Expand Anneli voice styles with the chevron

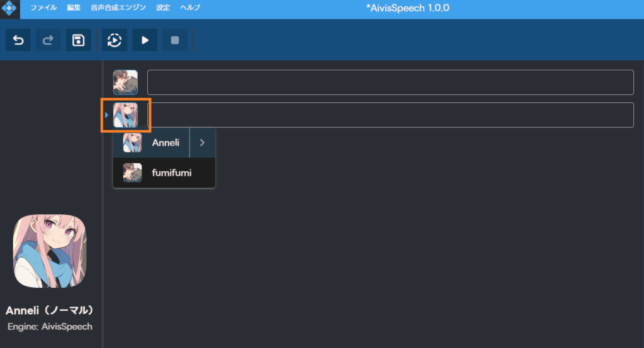[202, 143]
